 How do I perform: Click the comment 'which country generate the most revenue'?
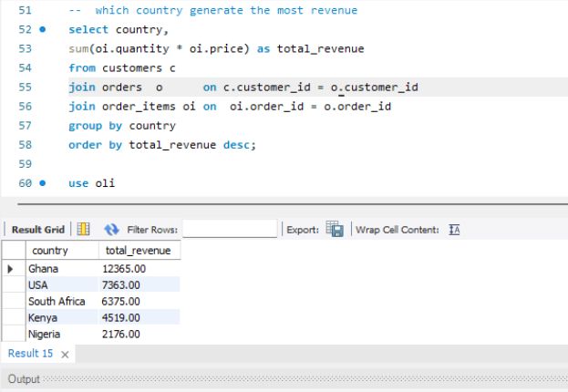click(x=226, y=10)
